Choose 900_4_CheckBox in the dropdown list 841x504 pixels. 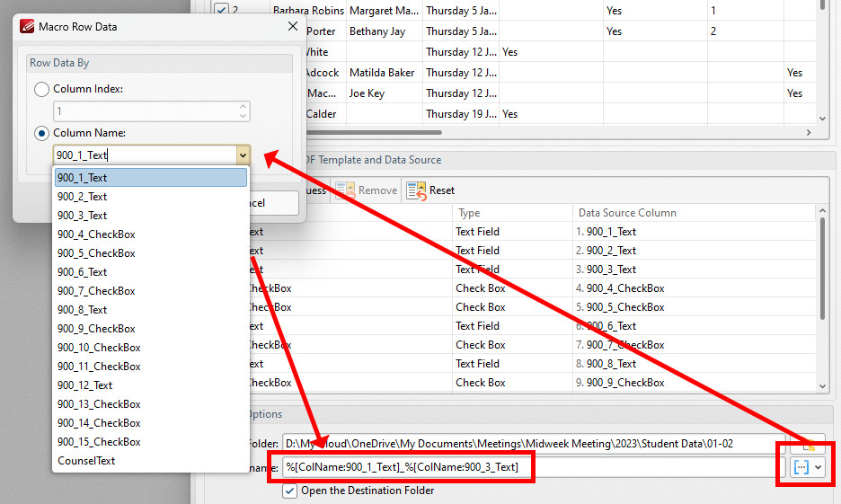(x=151, y=234)
